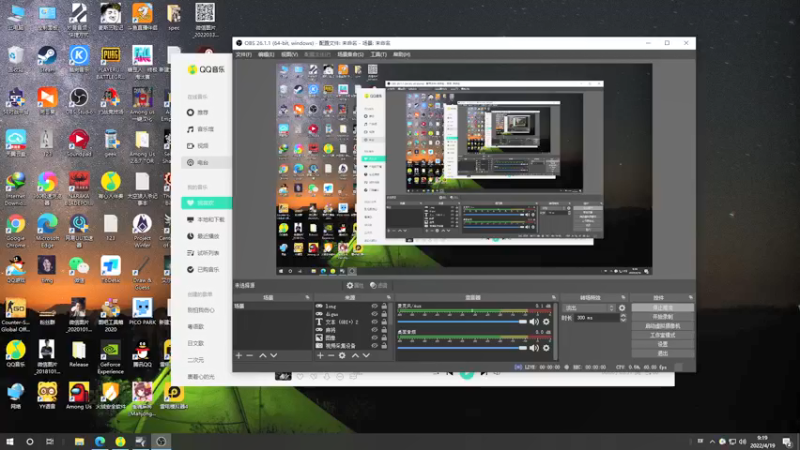Open the 麦克风/Aux audio settings gear
800x450 pixels.
[x=546, y=322]
